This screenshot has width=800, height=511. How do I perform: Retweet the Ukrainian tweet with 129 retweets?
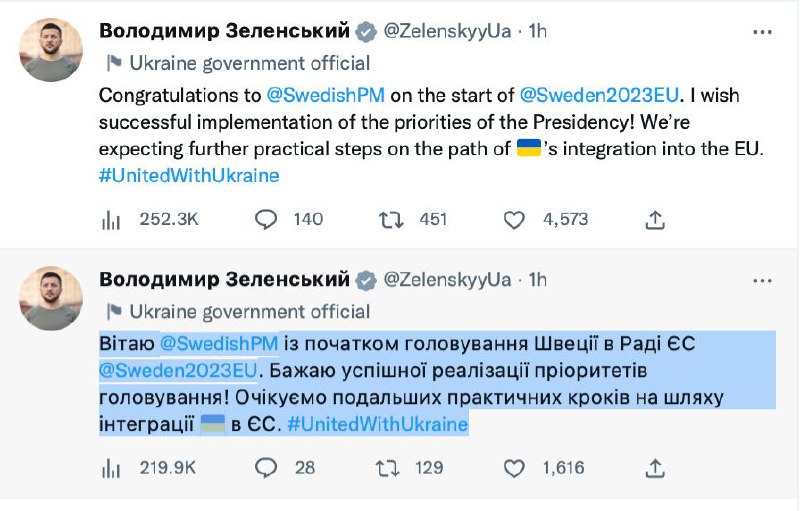pos(391,467)
